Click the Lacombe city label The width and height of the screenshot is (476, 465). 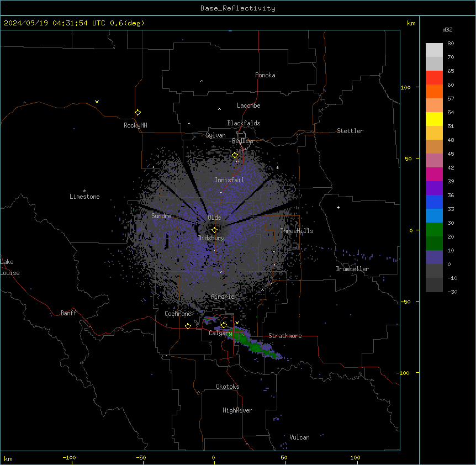coord(248,105)
